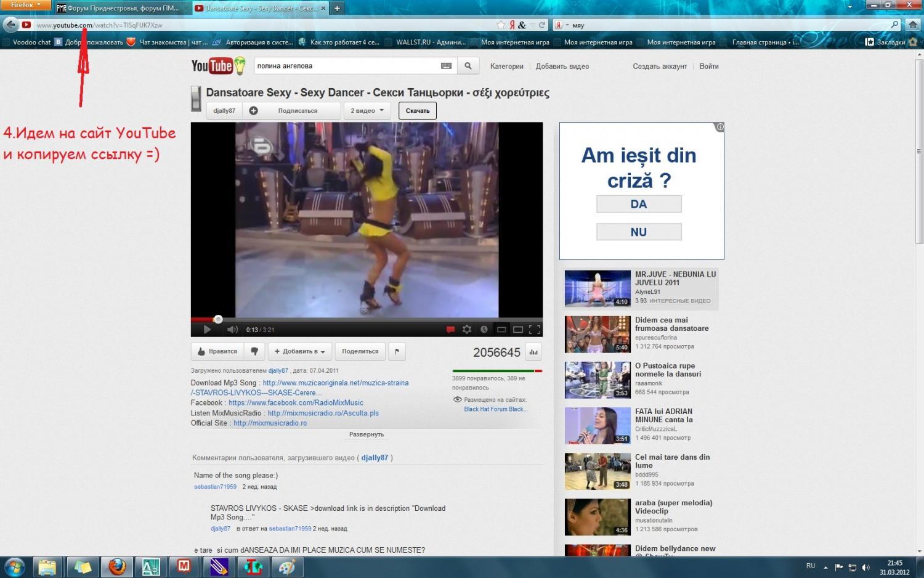Expand the "Добавить в" dropdown
The height and width of the screenshot is (578, 924).
pyautogui.click(x=300, y=351)
